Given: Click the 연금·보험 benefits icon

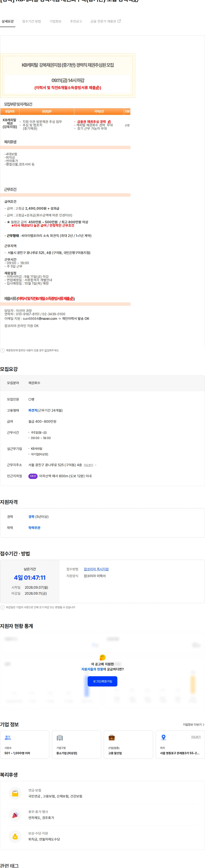Looking at the screenshot, I should pos(15,793).
